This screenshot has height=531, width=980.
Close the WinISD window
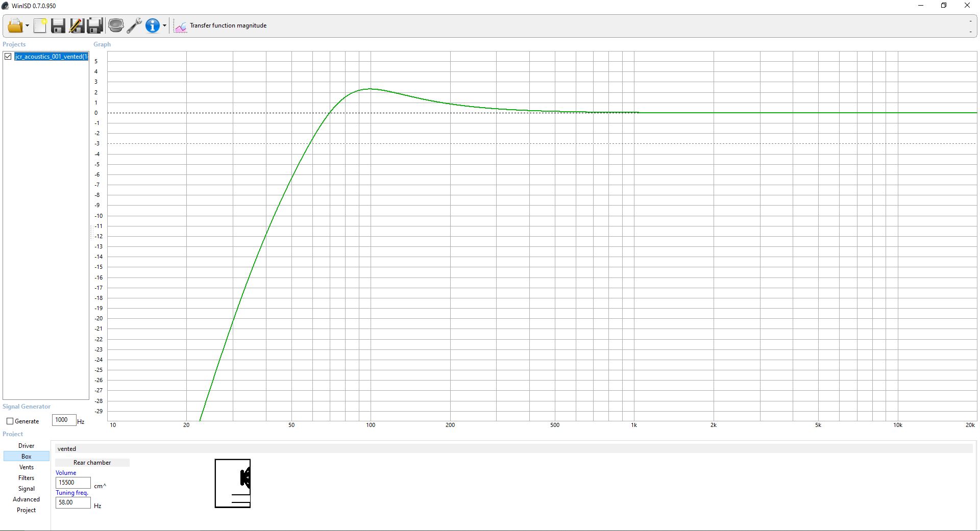(x=967, y=6)
